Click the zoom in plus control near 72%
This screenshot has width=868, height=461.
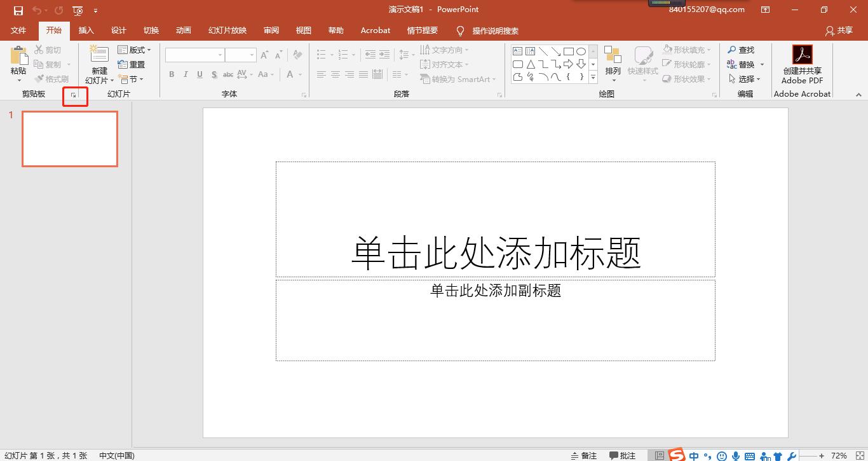(x=820, y=455)
